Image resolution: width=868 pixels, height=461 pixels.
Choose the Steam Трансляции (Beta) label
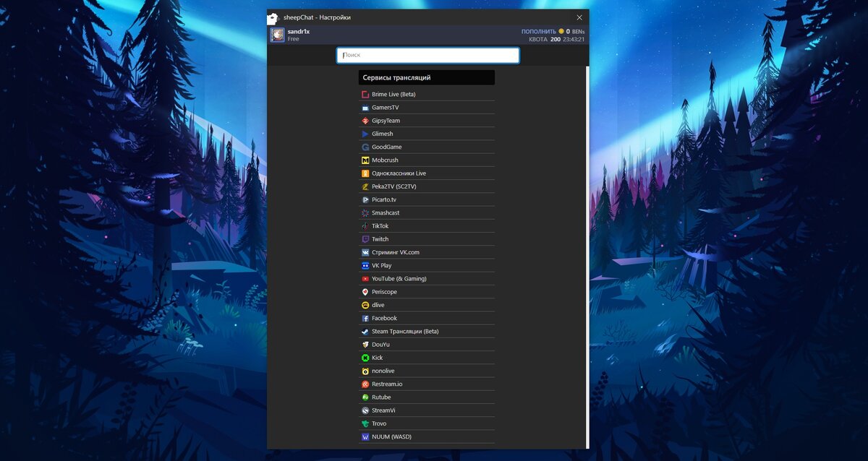click(405, 332)
